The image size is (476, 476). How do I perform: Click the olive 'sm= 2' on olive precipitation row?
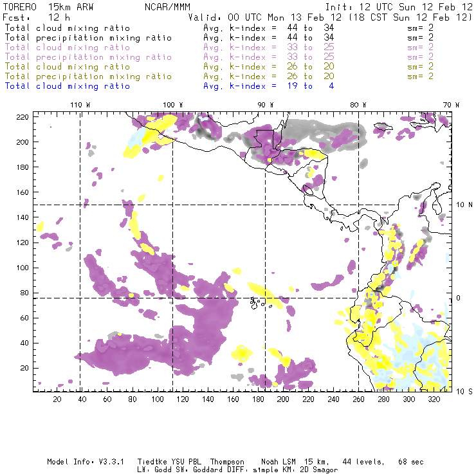pyautogui.click(x=421, y=76)
